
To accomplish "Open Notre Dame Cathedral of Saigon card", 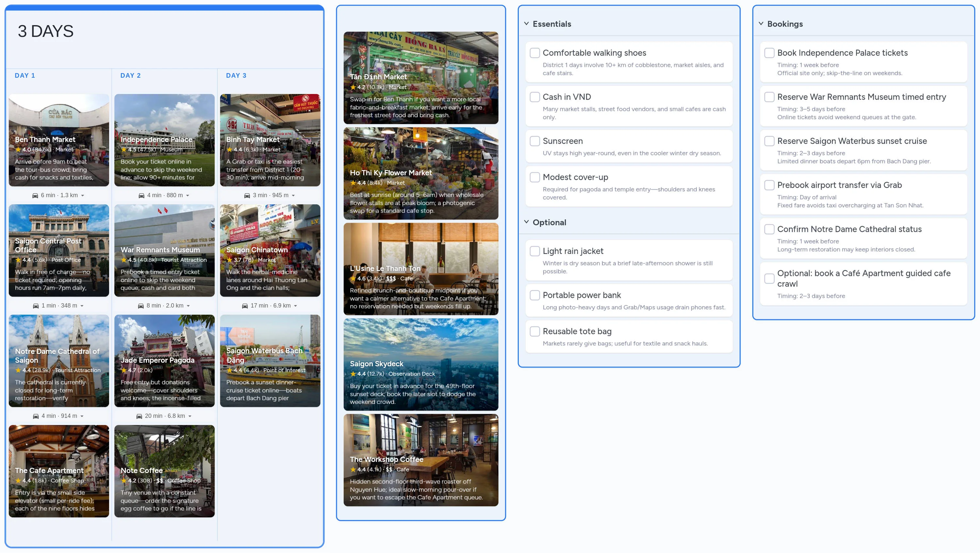I will [59, 361].
